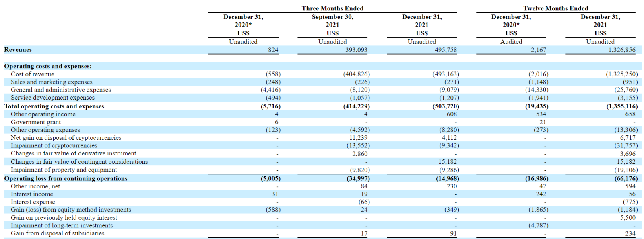
Task: Select the Other operating expenses label
Action: (45, 130)
